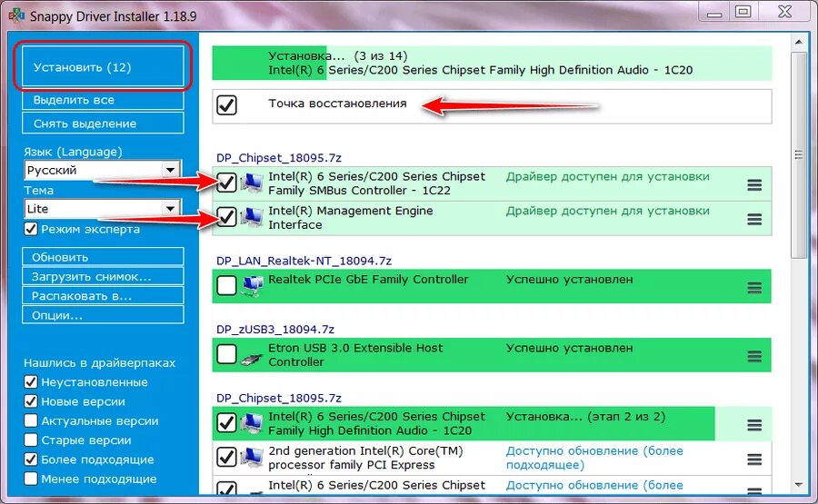Click Snappy Driver Installer title bar icon
Image resolution: width=818 pixels, height=504 pixels.
16,15
